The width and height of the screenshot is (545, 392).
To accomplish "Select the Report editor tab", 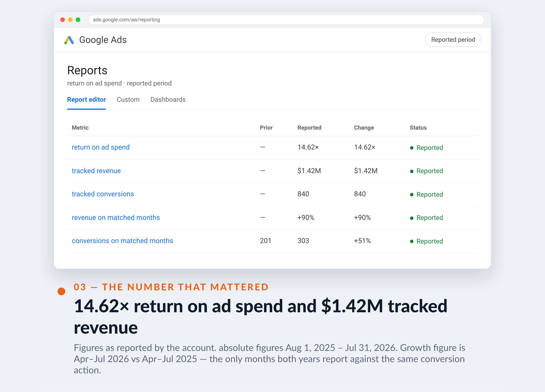I will (86, 99).
